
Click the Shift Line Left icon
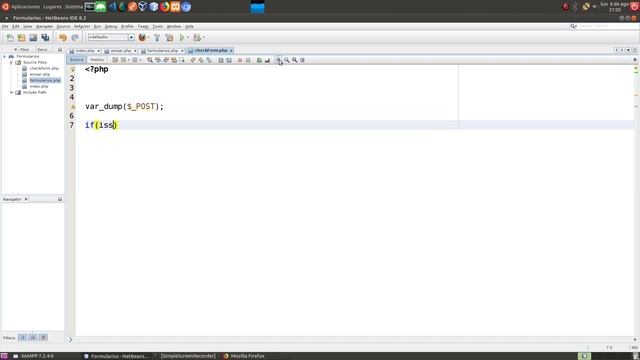tap(221, 60)
